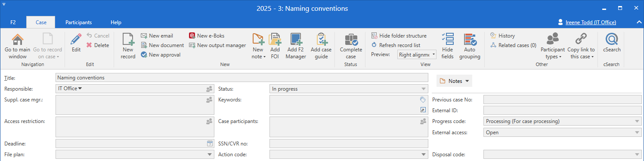Click Previous case No field

click(563, 100)
